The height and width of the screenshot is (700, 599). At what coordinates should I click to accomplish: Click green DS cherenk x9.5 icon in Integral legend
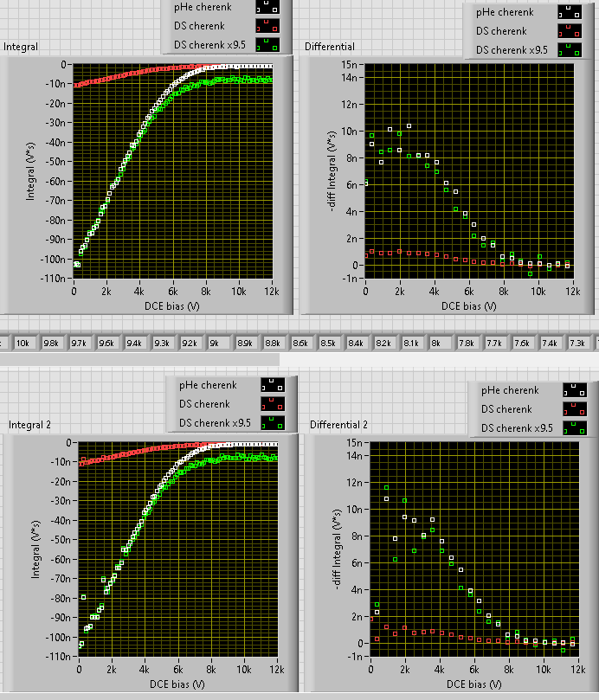[267, 45]
